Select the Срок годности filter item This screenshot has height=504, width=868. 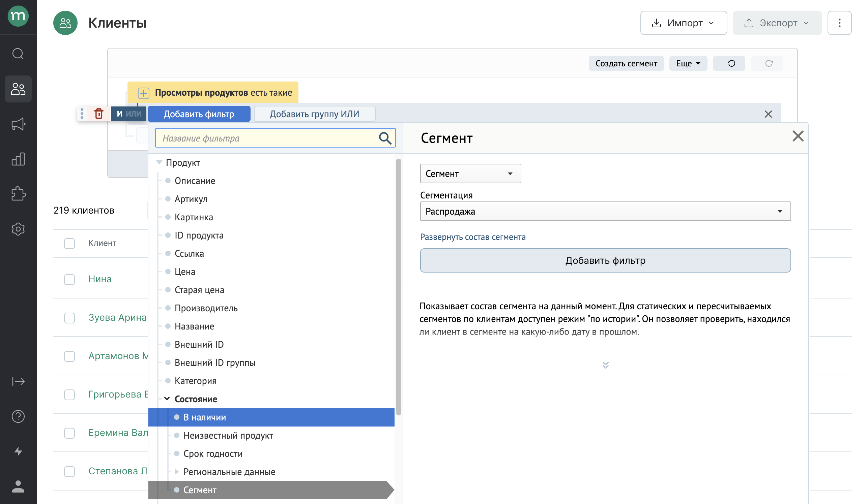[213, 453]
